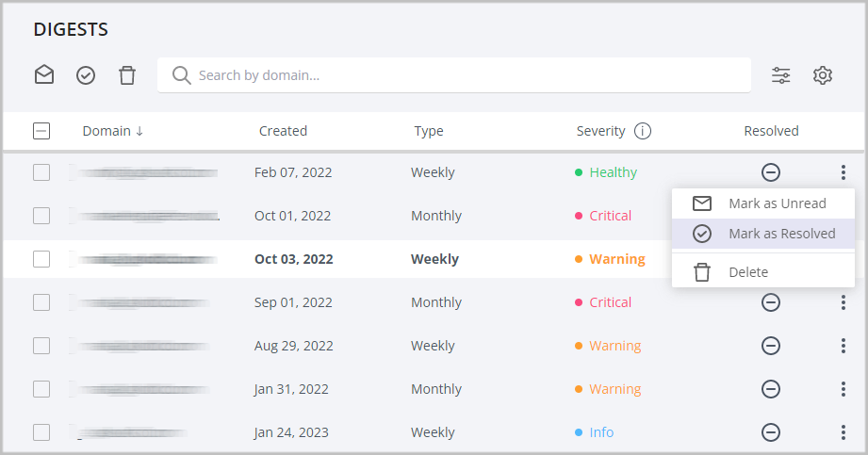Open three-dot menu for Aug 29, 2022 row
Viewport: 868px width, 455px height.
[843, 346]
